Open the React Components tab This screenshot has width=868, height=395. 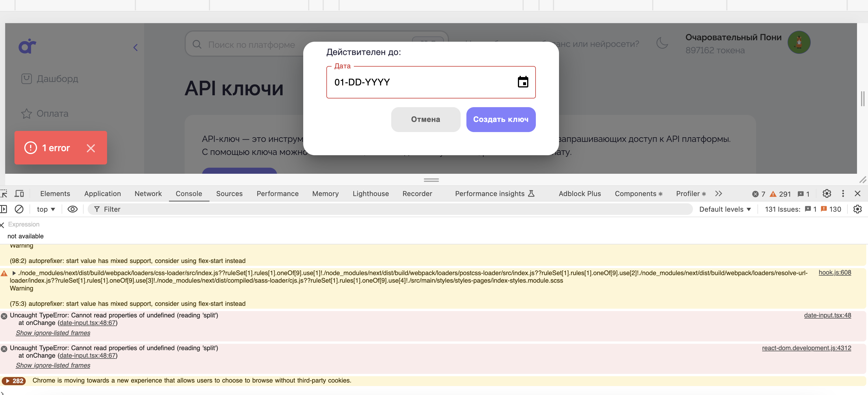639,194
